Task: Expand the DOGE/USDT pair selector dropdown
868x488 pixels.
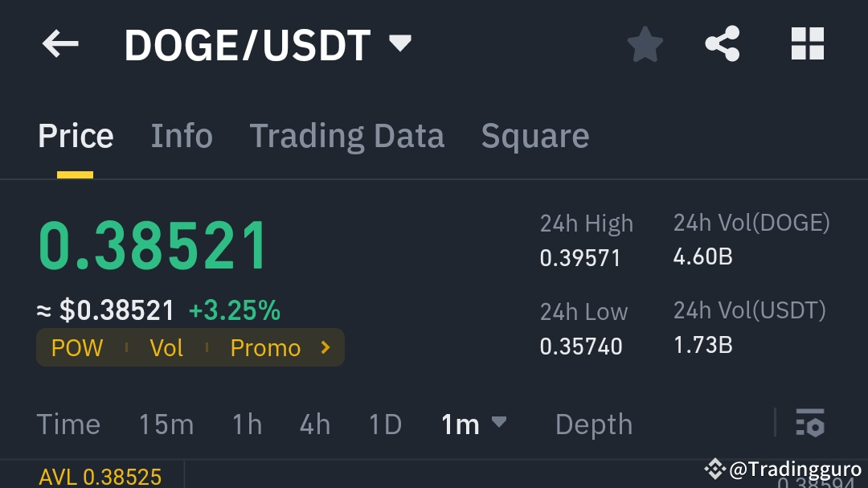Action: (400, 44)
